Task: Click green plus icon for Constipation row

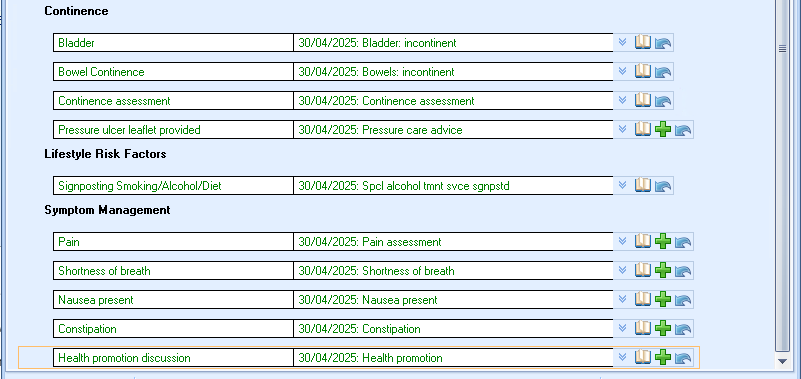Action: pos(663,328)
